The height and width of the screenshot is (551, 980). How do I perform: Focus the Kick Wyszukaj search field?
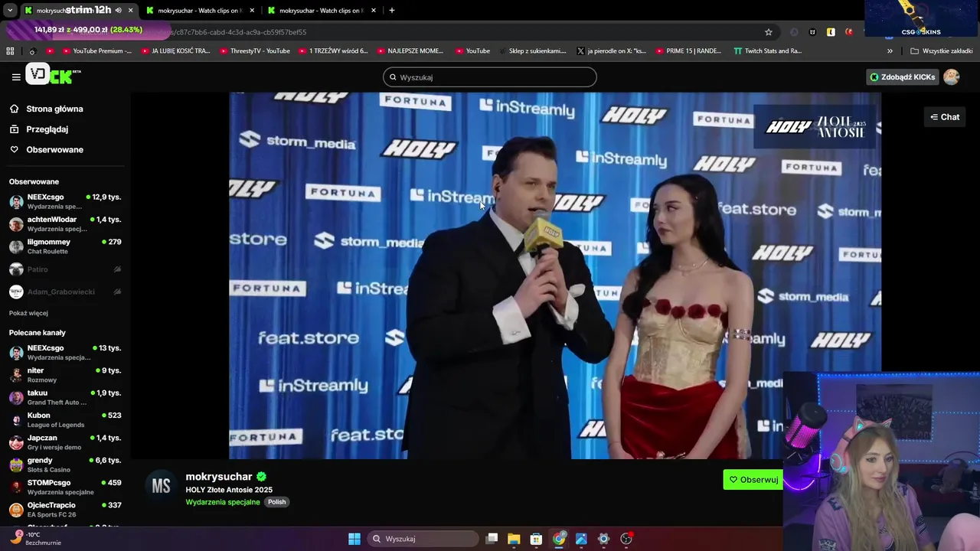click(490, 77)
